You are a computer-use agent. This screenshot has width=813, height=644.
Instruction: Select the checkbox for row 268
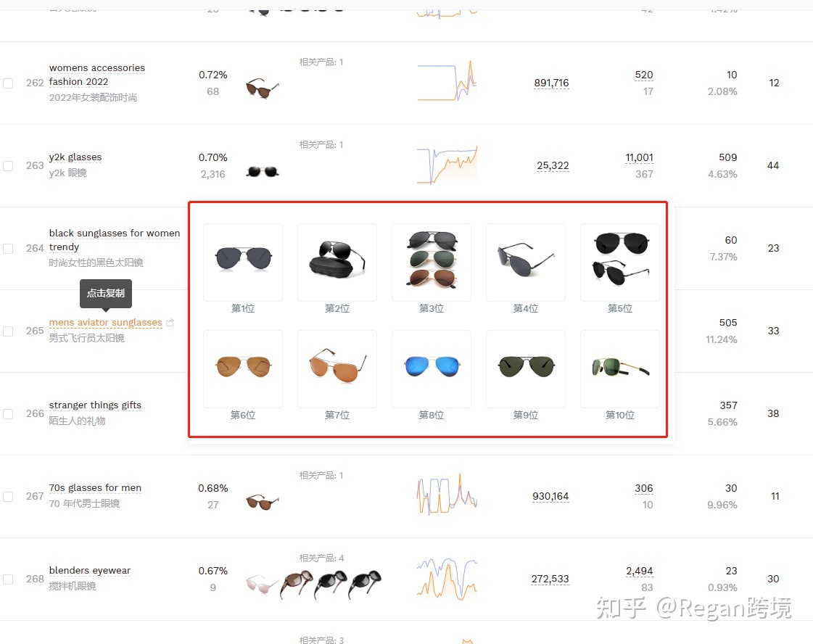click(x=8, y=579)
